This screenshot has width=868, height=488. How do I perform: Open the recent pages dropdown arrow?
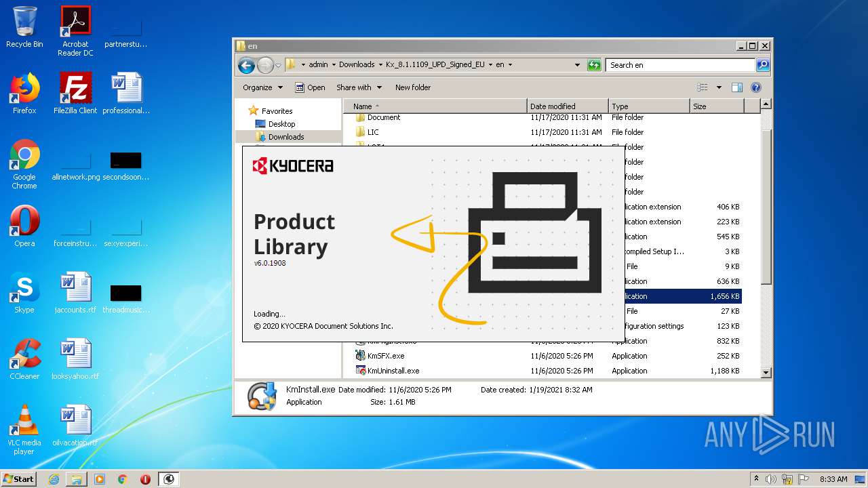tap(278, 66)
